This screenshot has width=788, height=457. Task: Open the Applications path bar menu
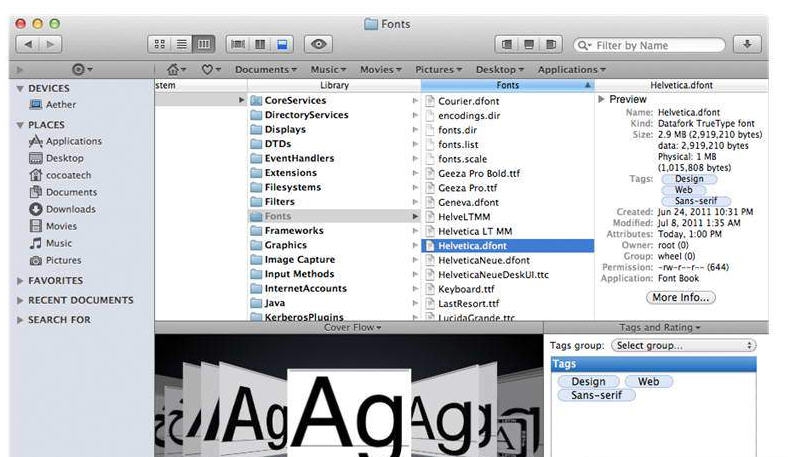(571, 69)
